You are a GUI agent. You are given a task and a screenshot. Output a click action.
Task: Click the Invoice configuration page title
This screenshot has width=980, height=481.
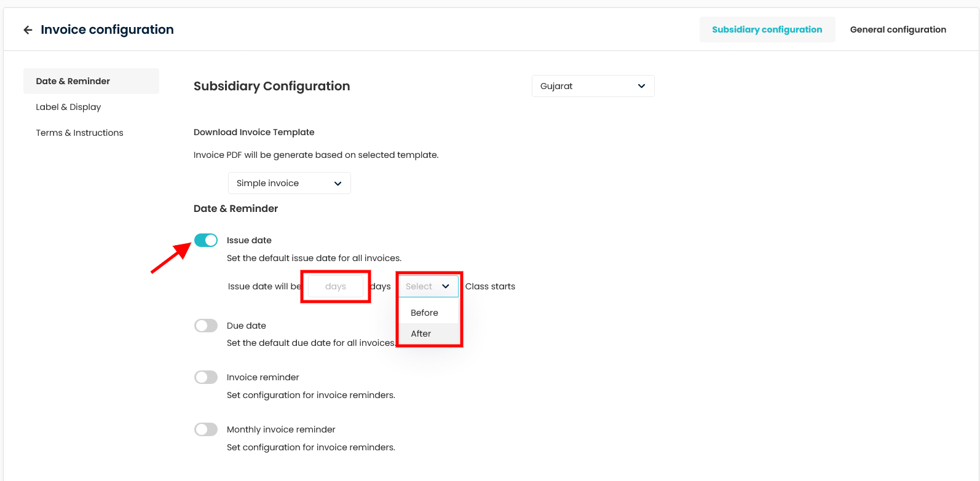[x=107, y=29]
